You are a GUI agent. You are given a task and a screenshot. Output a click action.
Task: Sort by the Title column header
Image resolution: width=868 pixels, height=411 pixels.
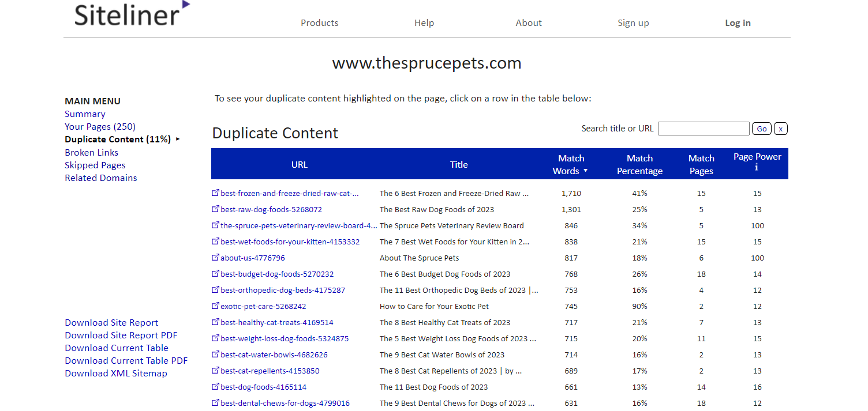point(459,165)
